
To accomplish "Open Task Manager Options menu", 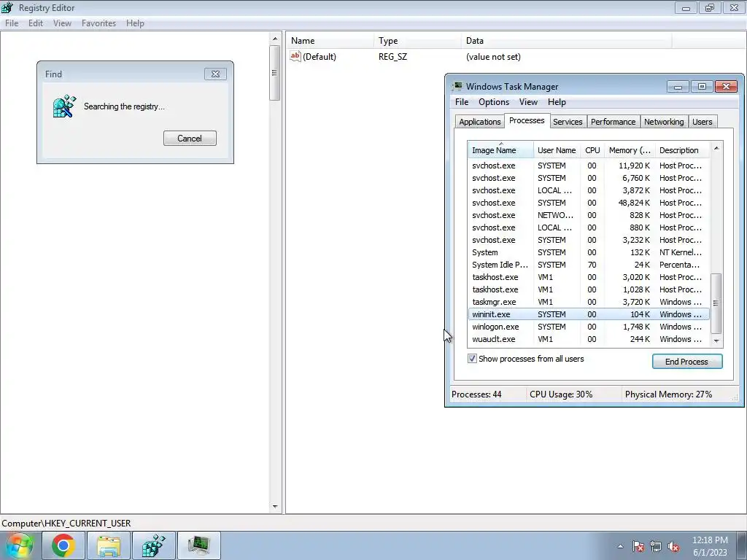I will (494, 102).
